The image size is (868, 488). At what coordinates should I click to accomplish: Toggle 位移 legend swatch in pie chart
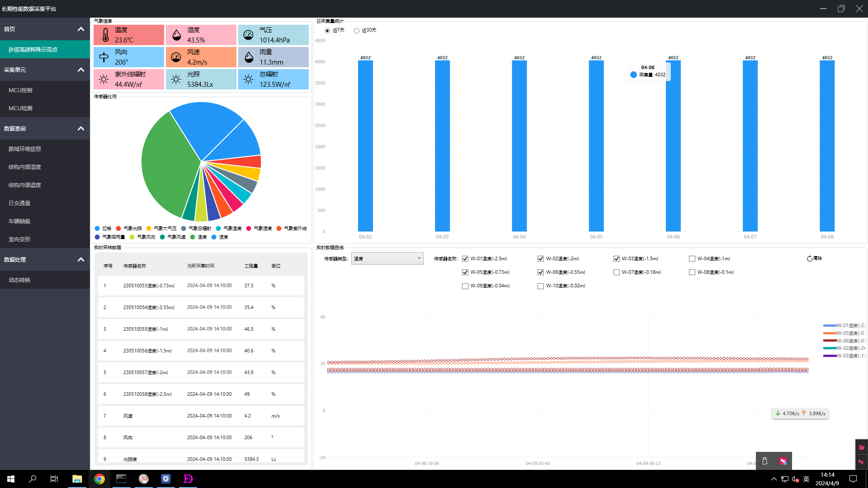97,229
